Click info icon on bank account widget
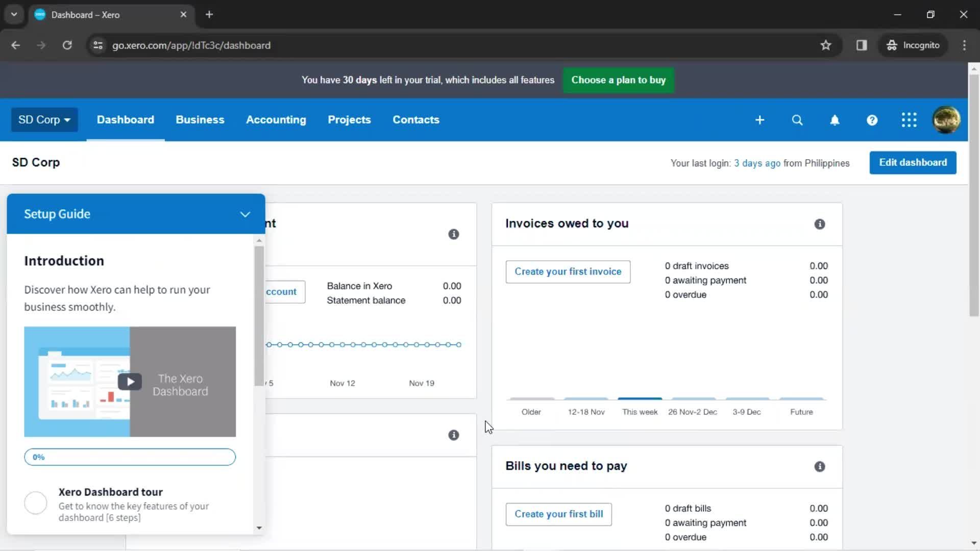 pyautogui.click(x=454, y=234)
